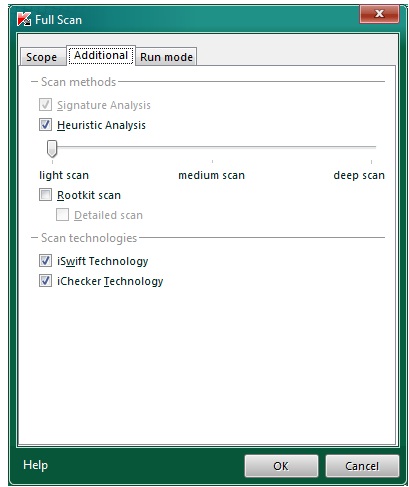Toggle the Signature Analysis checkbox
Image resolution: width=409 pixels, height=487 pixels.
click(45, 105)
